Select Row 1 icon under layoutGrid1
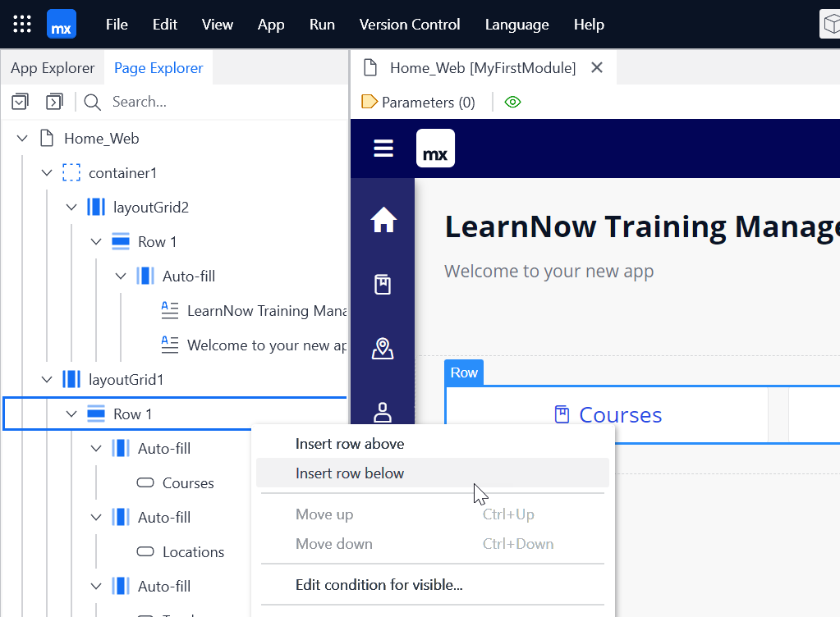840x617 pixels. (96, 414)
